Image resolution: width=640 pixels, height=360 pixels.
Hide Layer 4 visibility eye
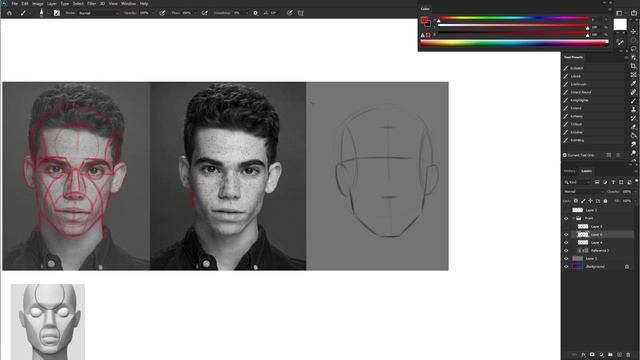[x=566, y=242]
